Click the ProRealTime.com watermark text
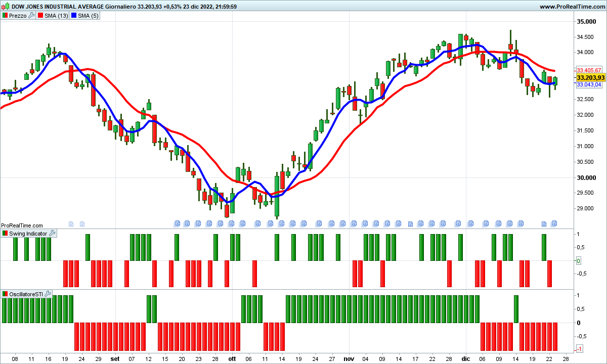 click(22, 225)
